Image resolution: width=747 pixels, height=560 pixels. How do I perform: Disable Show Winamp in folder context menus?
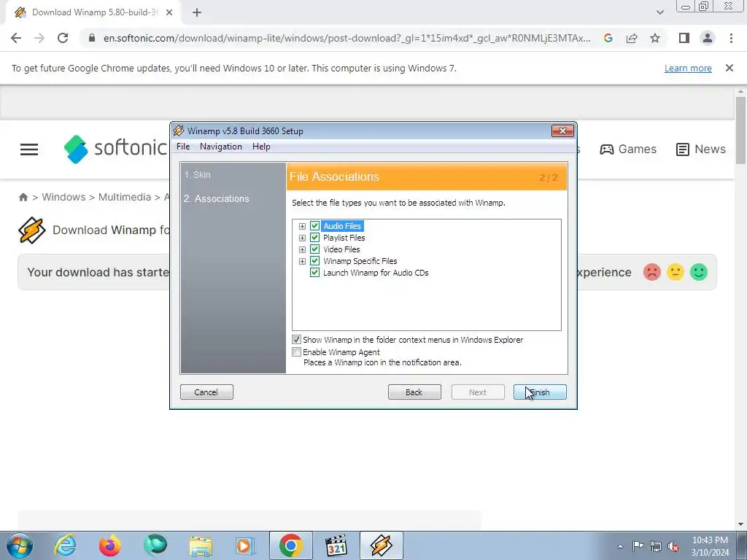296,340
